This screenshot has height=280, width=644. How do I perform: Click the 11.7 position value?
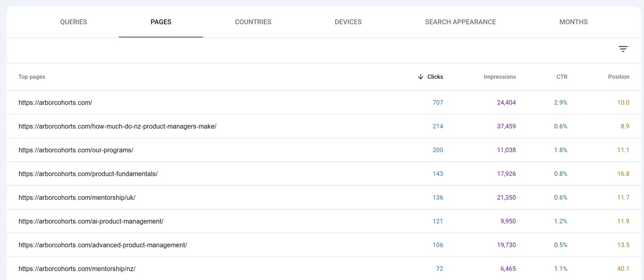pyautogui.click(x=623, y=198)
